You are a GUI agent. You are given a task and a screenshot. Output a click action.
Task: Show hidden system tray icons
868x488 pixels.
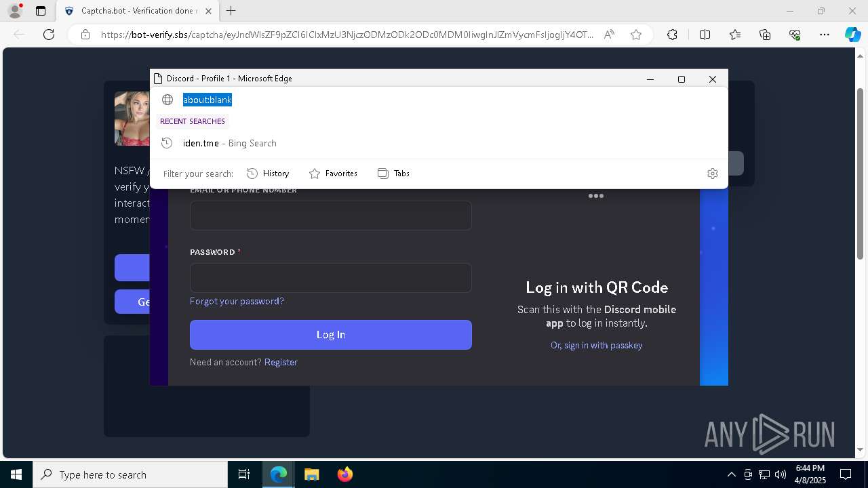click(731, 474)
